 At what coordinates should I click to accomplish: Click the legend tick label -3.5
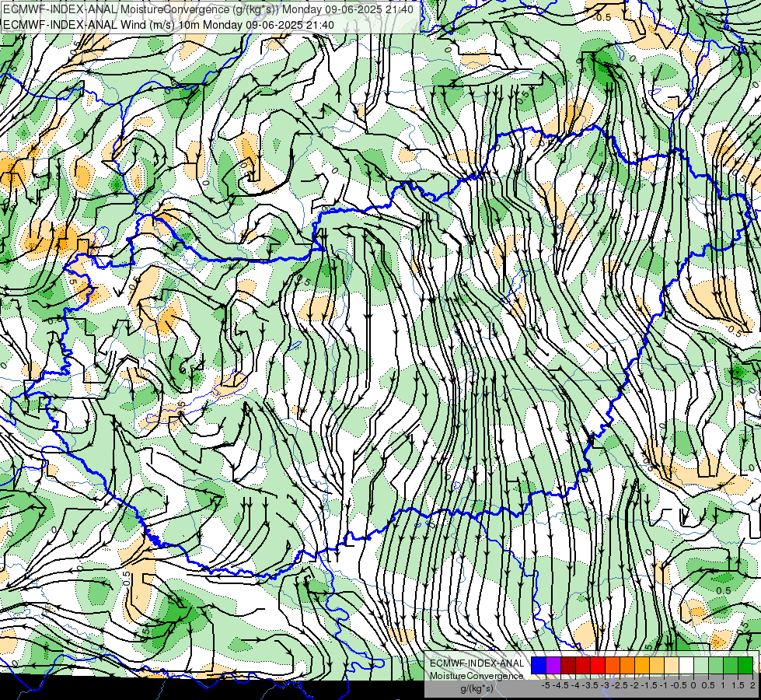tap(591, 685)
